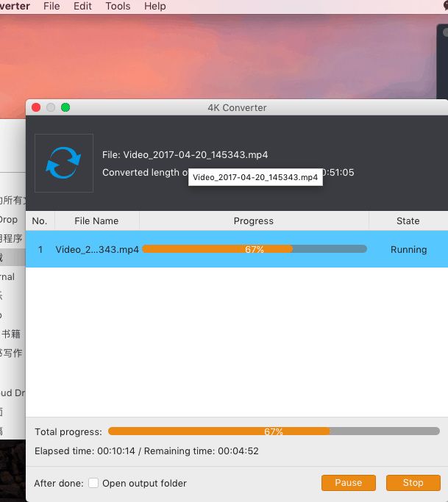Click the File Name column header
Screen dimensions: 448x502
click(x=96, y=220)
